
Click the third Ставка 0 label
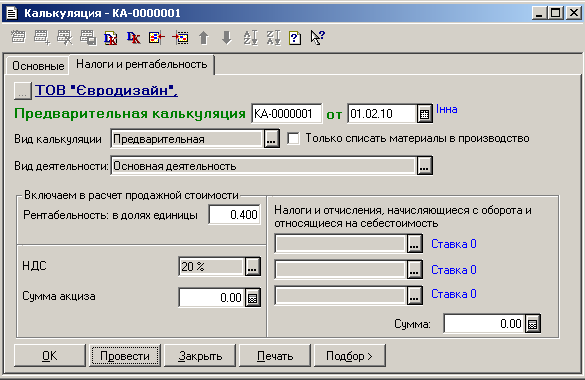click(454, 294)
